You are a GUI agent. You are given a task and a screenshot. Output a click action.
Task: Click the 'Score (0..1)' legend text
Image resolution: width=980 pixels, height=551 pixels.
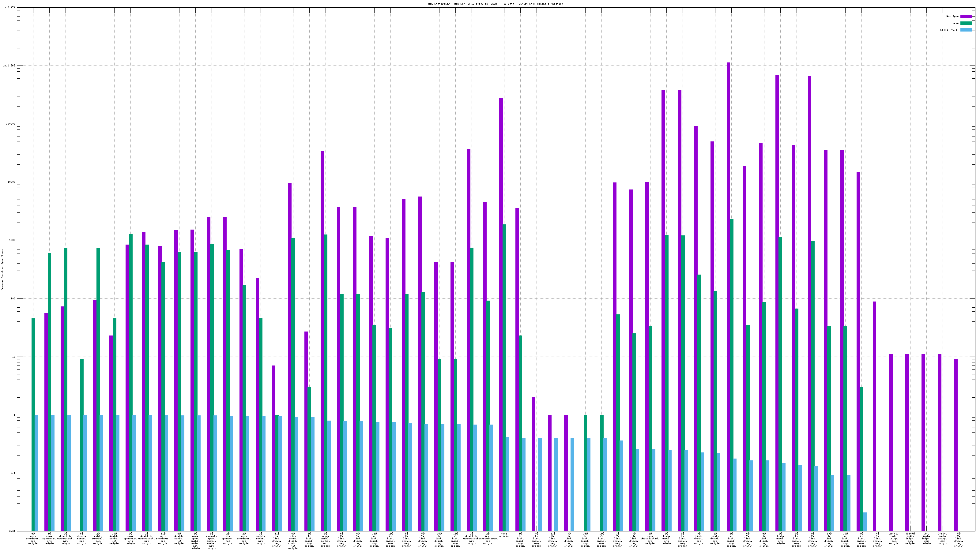coord(949,30)
